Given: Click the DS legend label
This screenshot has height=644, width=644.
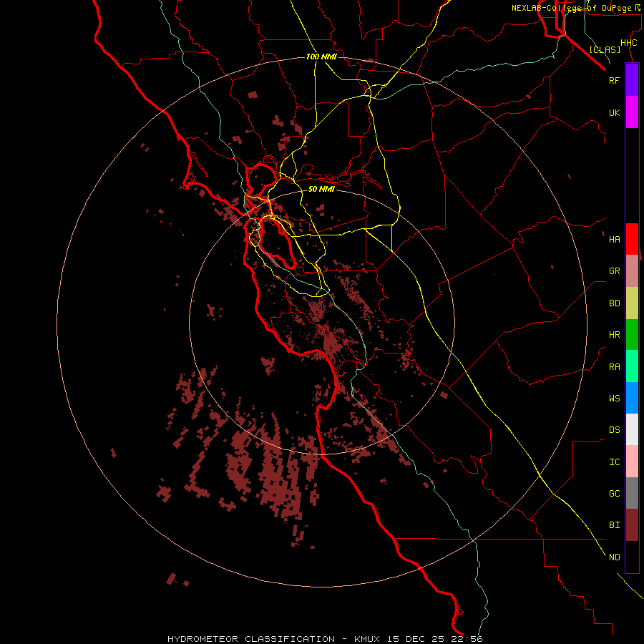Looking at the screenshot, I should click(614, 430).
